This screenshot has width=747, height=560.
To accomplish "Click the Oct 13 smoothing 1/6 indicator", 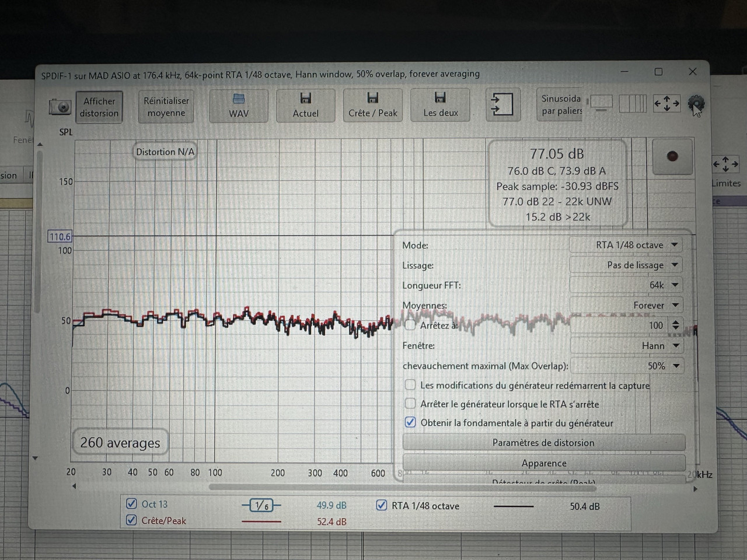I will (x=262, y=505).
